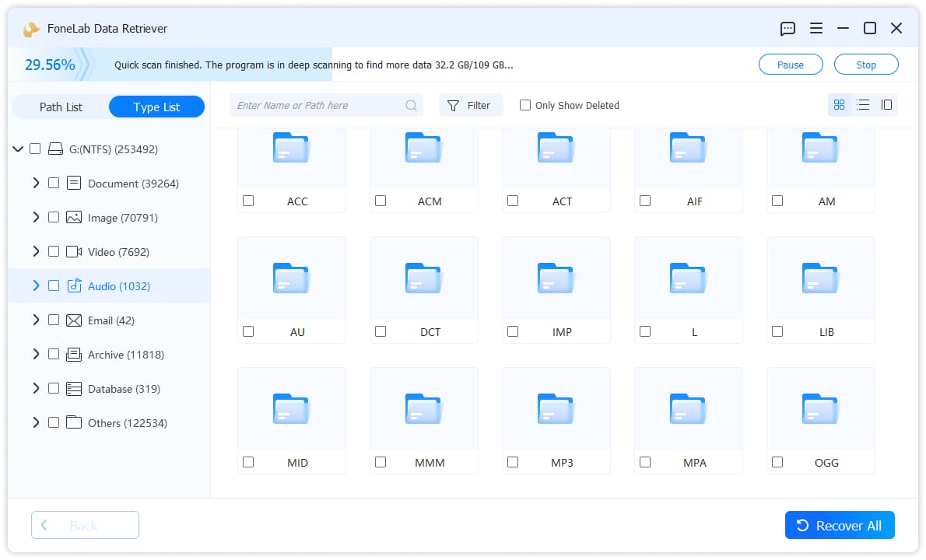Select Email (42) tree item

pos(109,320)
